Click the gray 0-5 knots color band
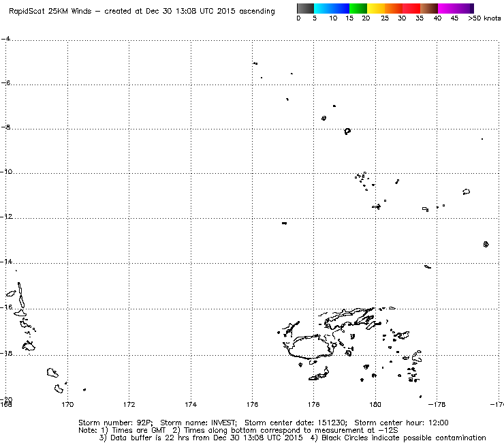Image resolution: width=504 pixels, height=443 pixels. tap(305, 8)
